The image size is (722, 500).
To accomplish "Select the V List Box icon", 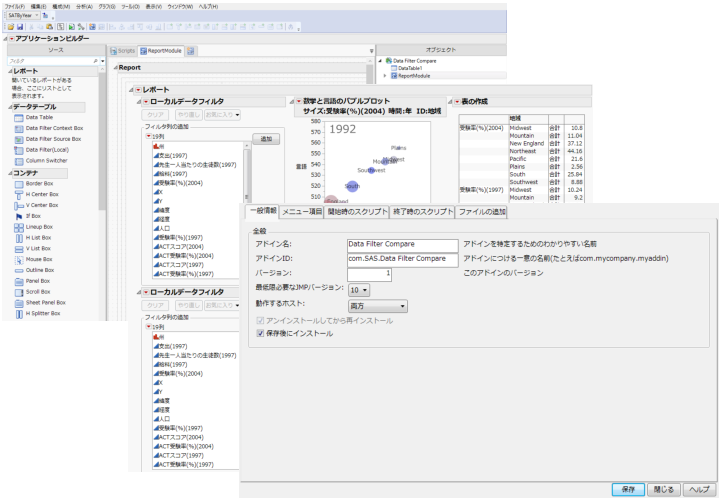I will pos(19,249).
